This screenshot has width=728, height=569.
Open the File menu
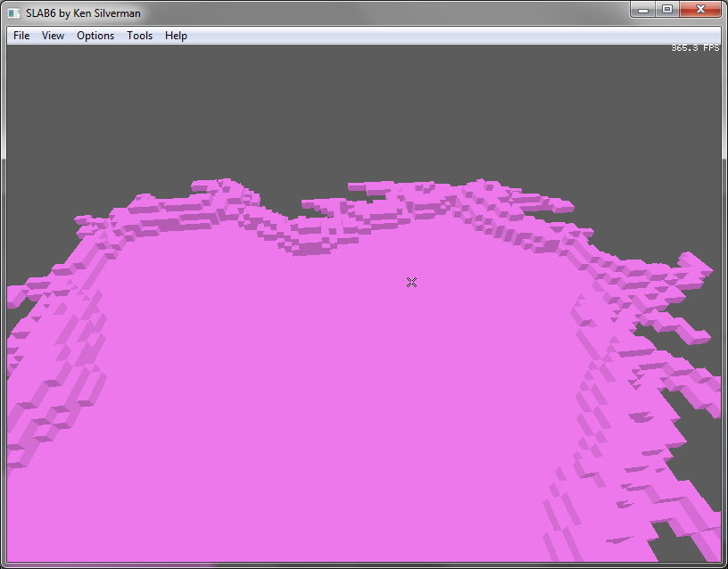tap(21, 36)
